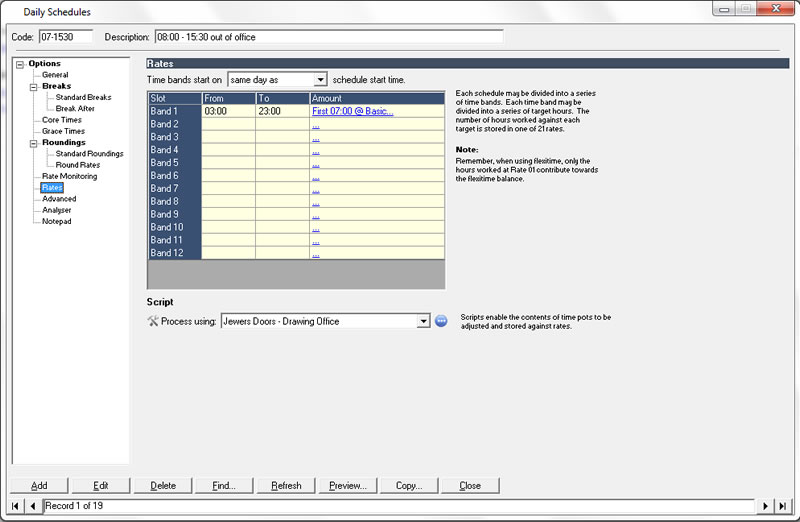
Task: Go to the previous record arrow
Action: click(33, 506)
